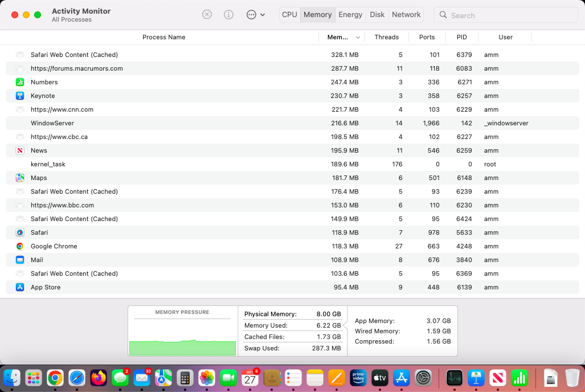This screenshot has width=585, height=392.
Task: Select https://www.cnn.com process
Action: (x=293, y=109)
